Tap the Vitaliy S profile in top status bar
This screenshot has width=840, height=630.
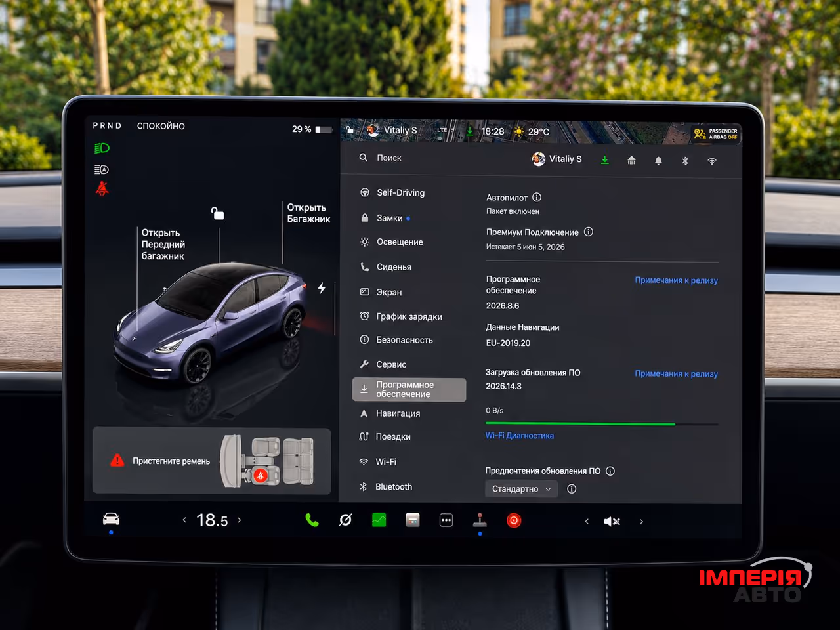392,130
